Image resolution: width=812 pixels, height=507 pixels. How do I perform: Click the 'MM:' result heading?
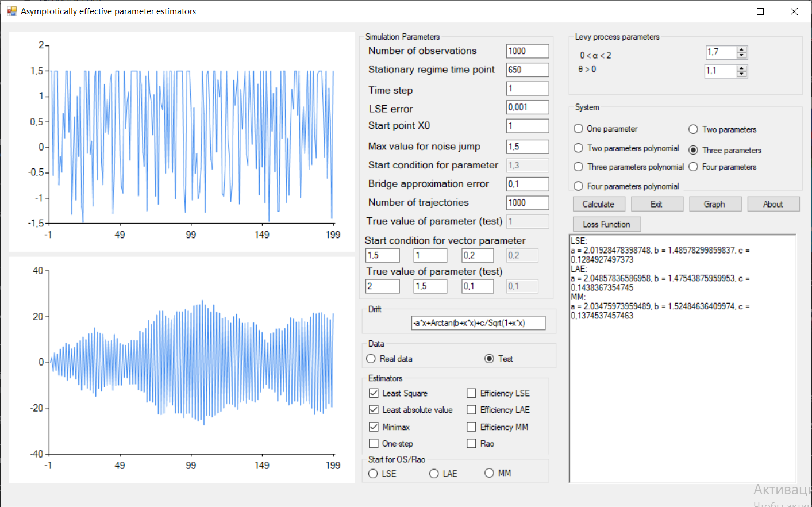(578, 297)
